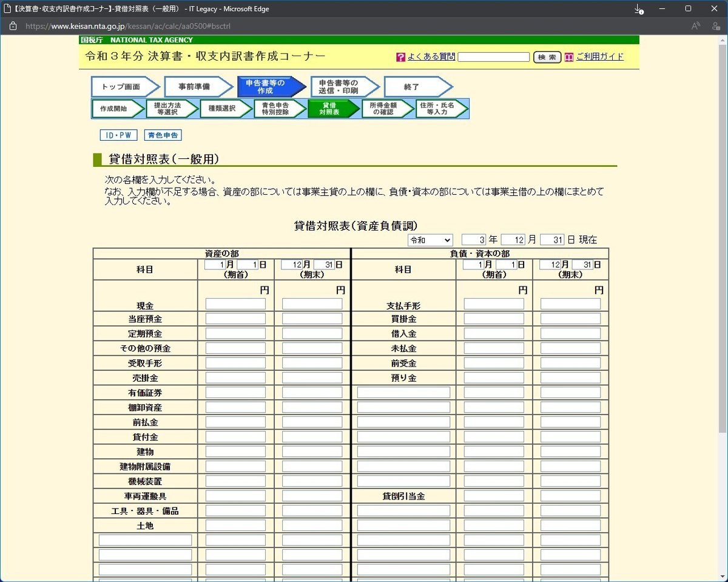Click the day field showing 31 before 現在
Screen dimensions: 728x582
pyautogui.click(x=552, y=240)
